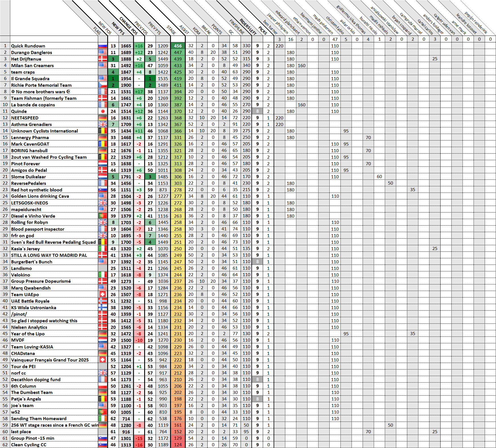This screenshot has width=496, height=448.
Task: Click the "-16" change for Clean Cycling CC
Action: click(x=139, y=445)
